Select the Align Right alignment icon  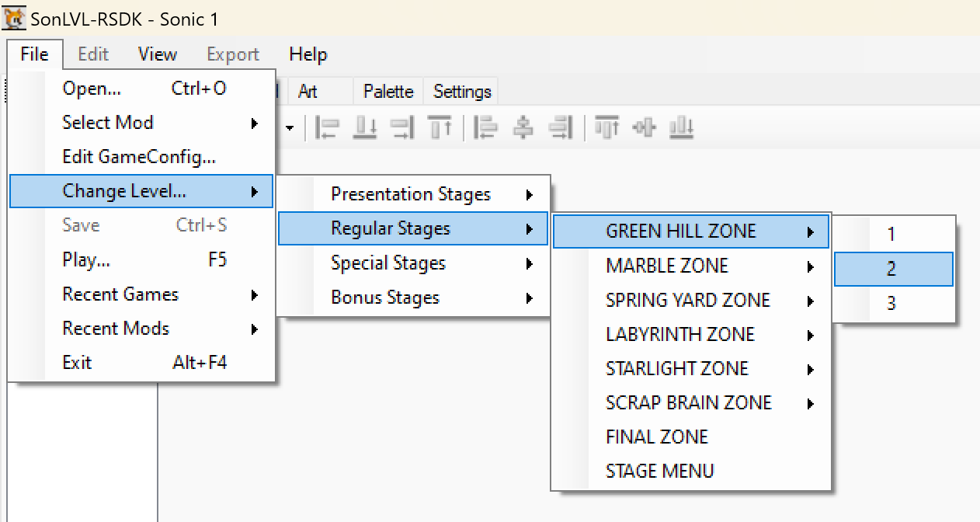coord(401,127)
